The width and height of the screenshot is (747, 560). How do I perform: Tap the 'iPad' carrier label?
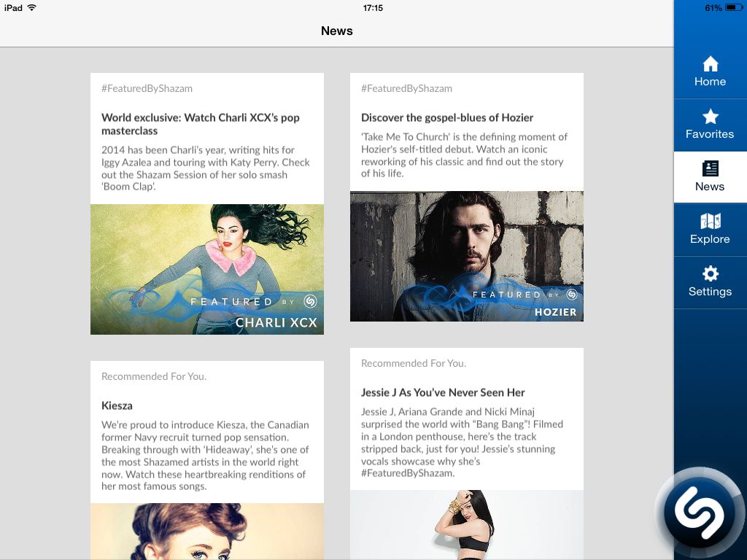[x=13, y=7]
